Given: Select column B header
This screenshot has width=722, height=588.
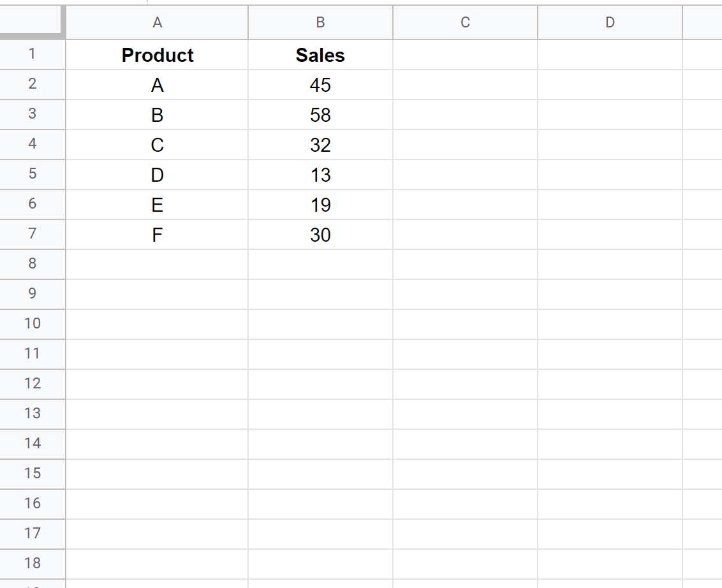Looking at the screenshot, I should [x=320, y=22].
